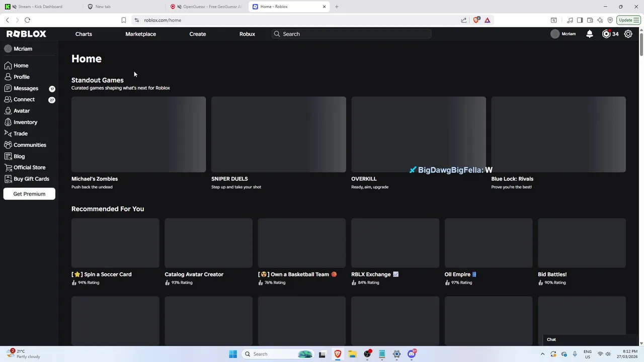This screenshot has height=362, width=644.
Task: Open the Oil Empire game title
Action: click(x=460, y=274)
